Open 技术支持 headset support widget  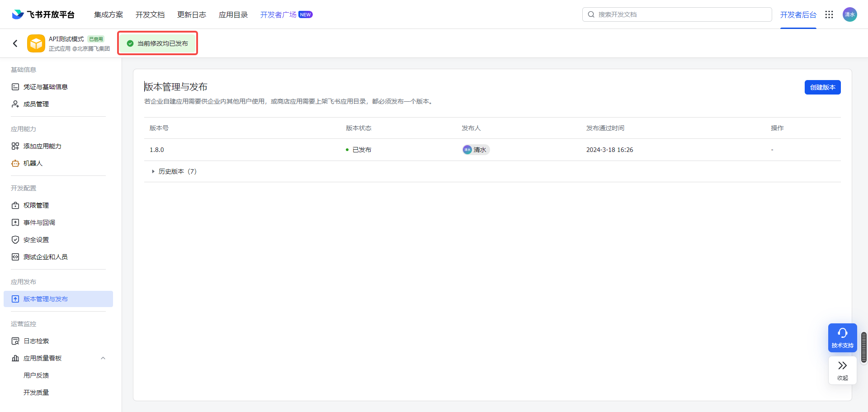(x=842, y=337)
